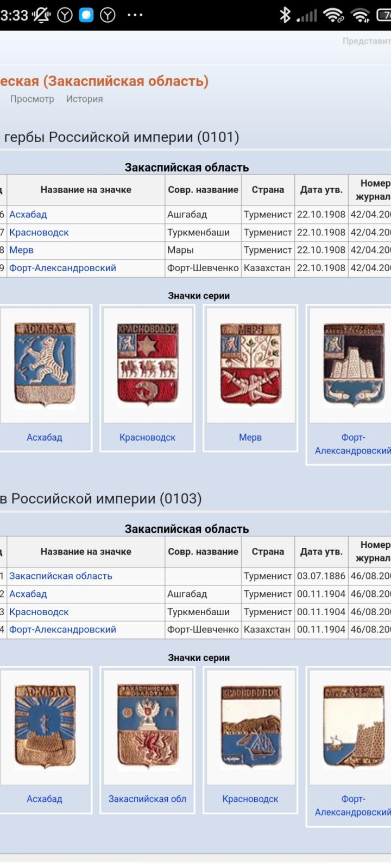The width and height of the screenshot is (391, 868).
Task: Click the Красноводск caption under the camel badge
Action: (147, 437)
